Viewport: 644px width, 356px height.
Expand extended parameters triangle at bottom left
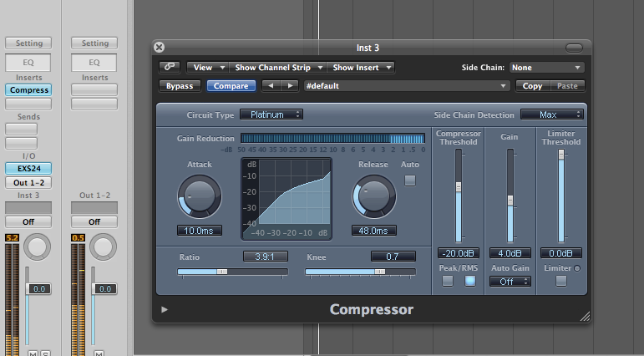pos(165,309)
